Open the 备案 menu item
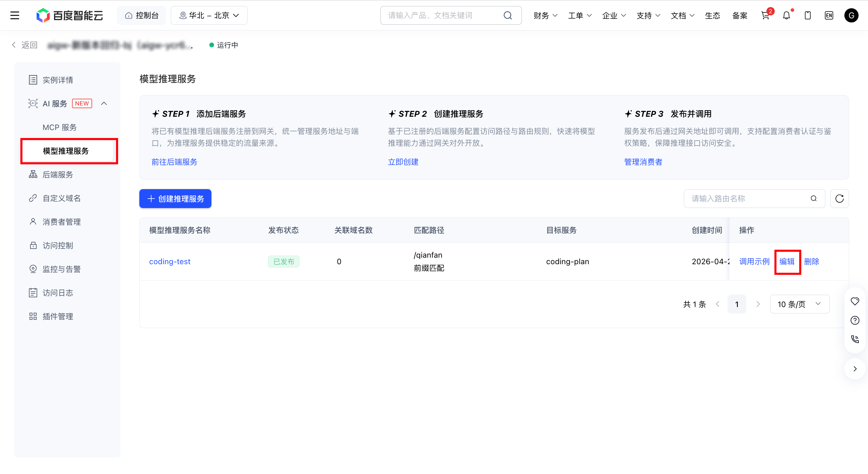Image resolution: width=868 pixels, height=474 pixels. [740, 16]
